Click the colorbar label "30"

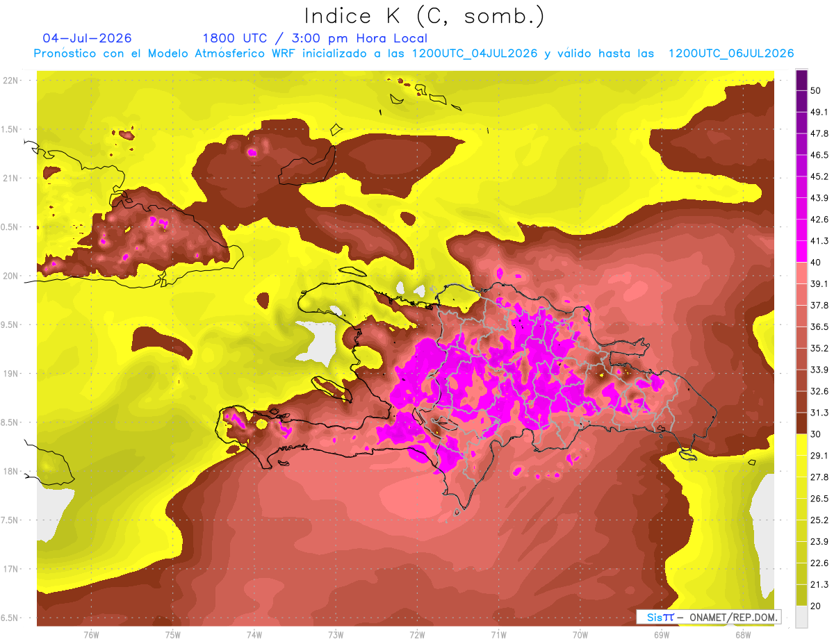pos(816,434)
